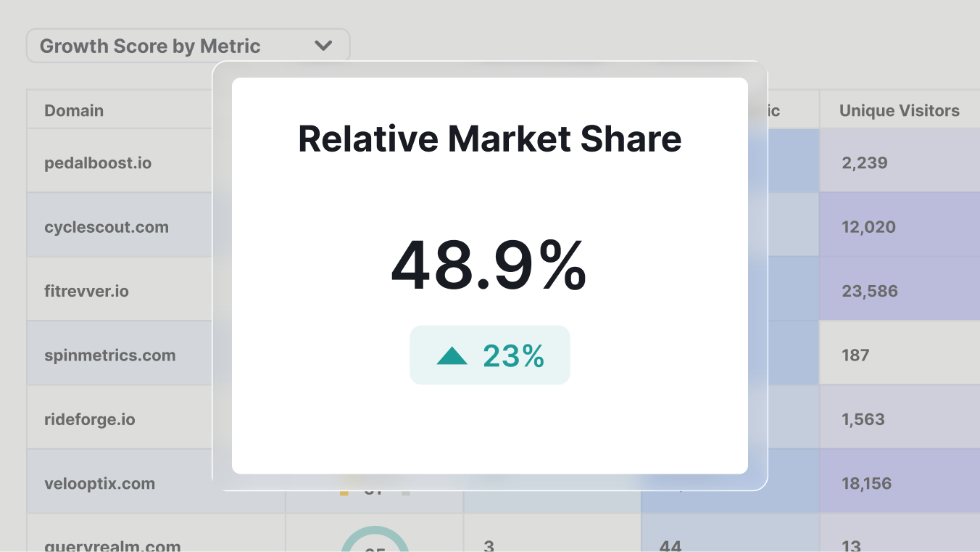
Task: Click the Relative Market Share modal title
Action: (x=489, y=139)
